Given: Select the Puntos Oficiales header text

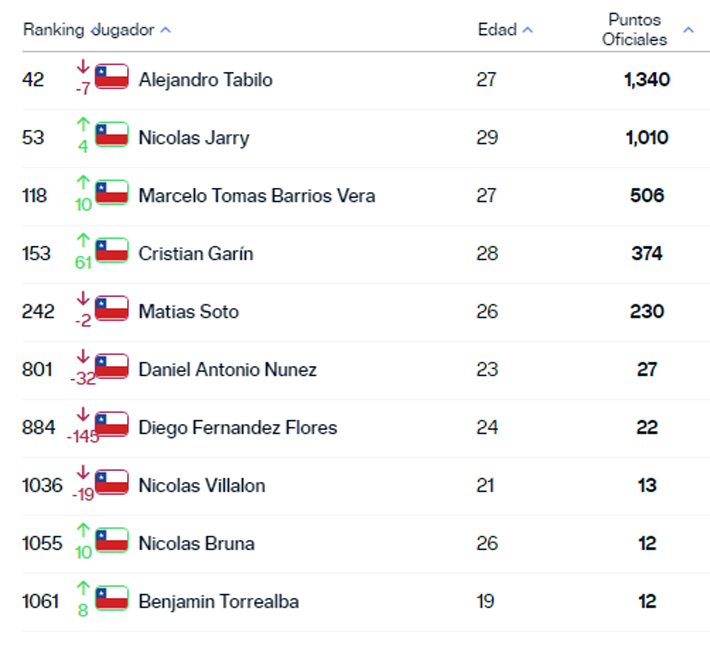Looking at the screenshot, I should point(634,30).
